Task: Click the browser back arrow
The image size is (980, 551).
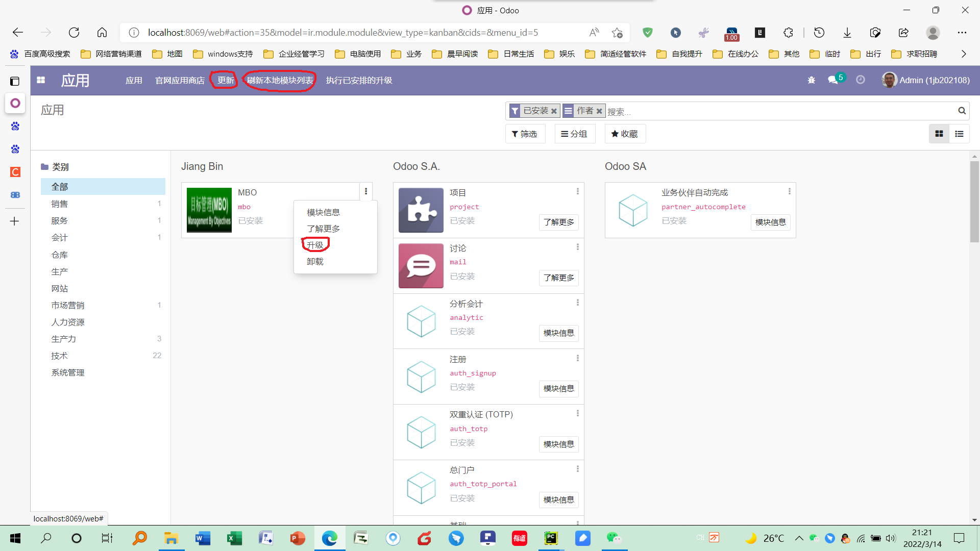Action: point(18,33)
